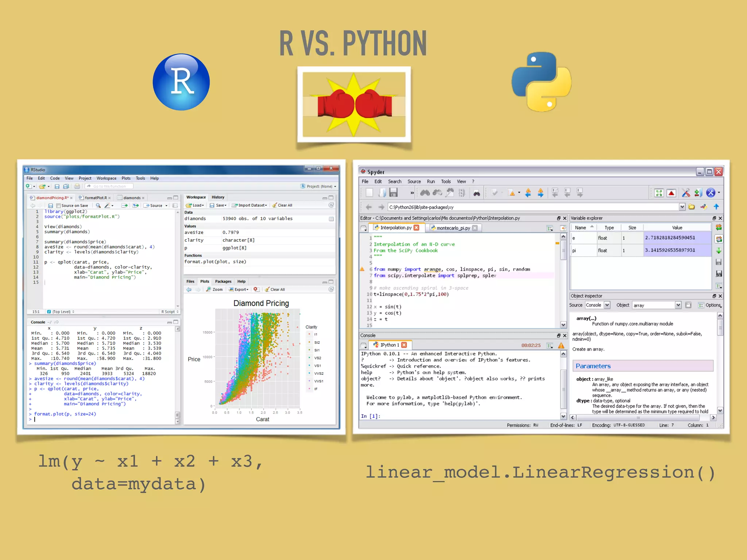This screenshot has width=747, height=560.
Task: Click the editor save icon beside Source on Save
Action: pyautogui.click(x=51, y=206)
